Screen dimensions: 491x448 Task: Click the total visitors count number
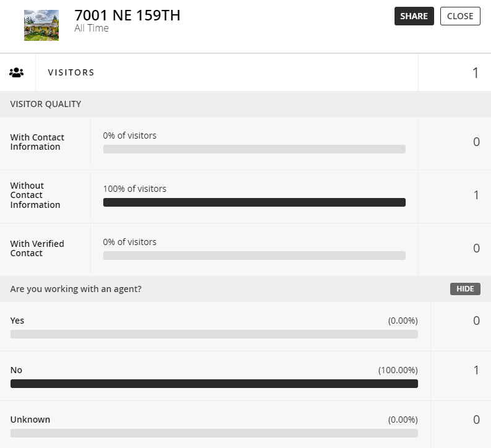476,73
